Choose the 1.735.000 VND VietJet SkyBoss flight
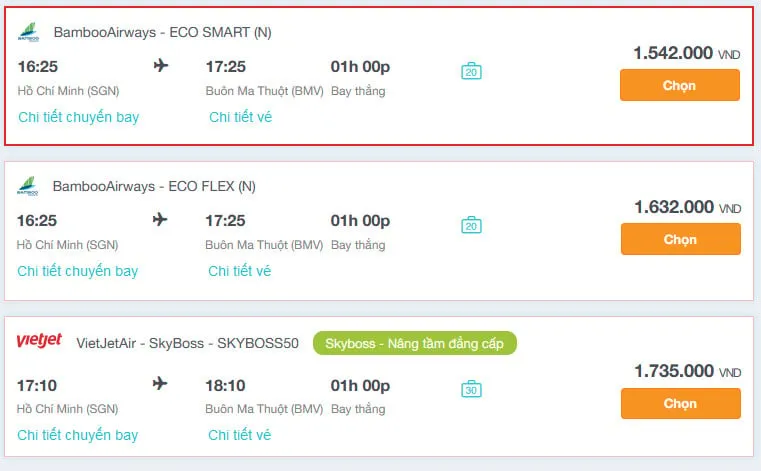Viewport: 761px width, 471px height. coord(680,403)
